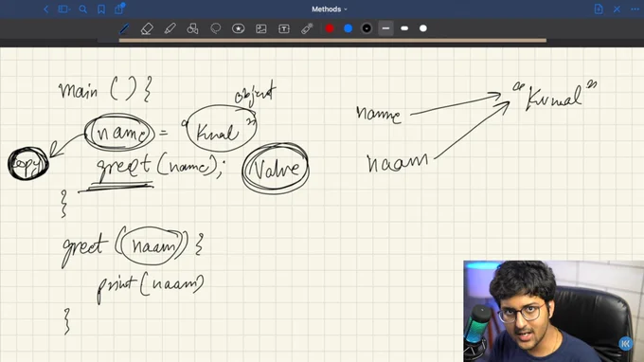The image size is (644, 362).
Task: Open the sidebar view options
Action: [x=63, y=9]
